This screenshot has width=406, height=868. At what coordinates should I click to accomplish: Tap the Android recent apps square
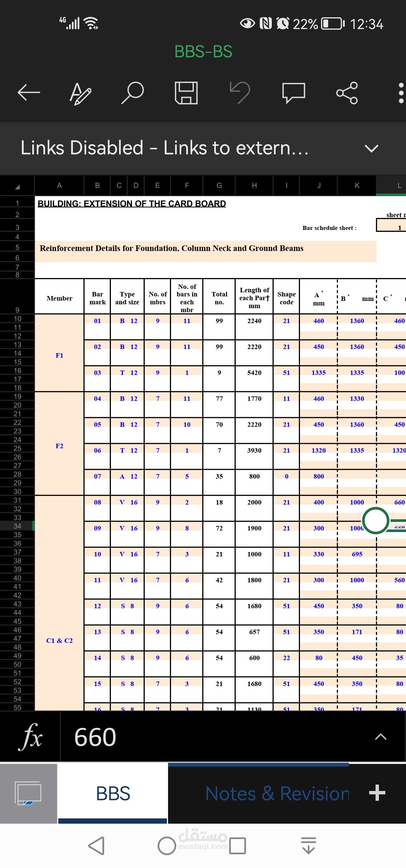tap(238, 846)
